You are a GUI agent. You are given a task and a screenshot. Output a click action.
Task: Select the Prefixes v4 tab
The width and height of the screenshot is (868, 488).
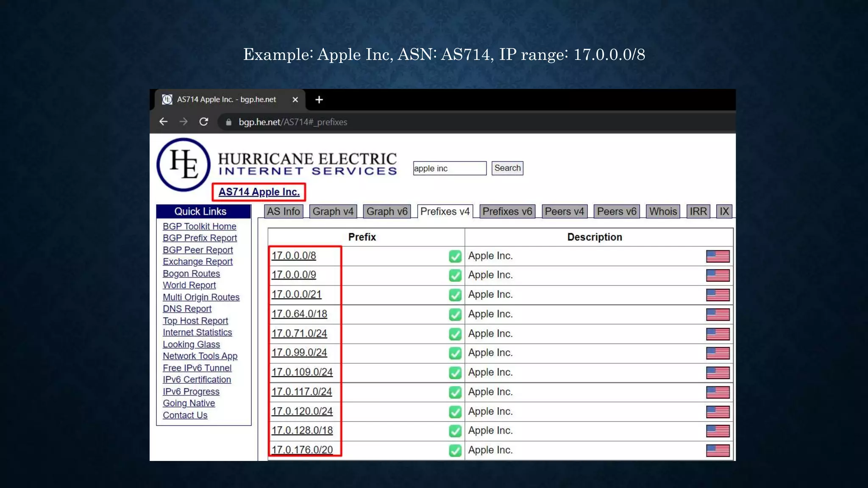coord(445,211)
